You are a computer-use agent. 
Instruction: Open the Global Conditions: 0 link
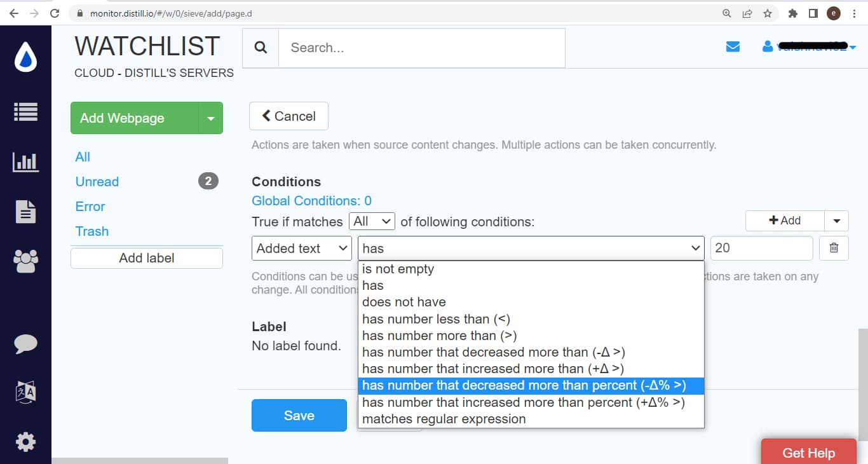(311, 201)
